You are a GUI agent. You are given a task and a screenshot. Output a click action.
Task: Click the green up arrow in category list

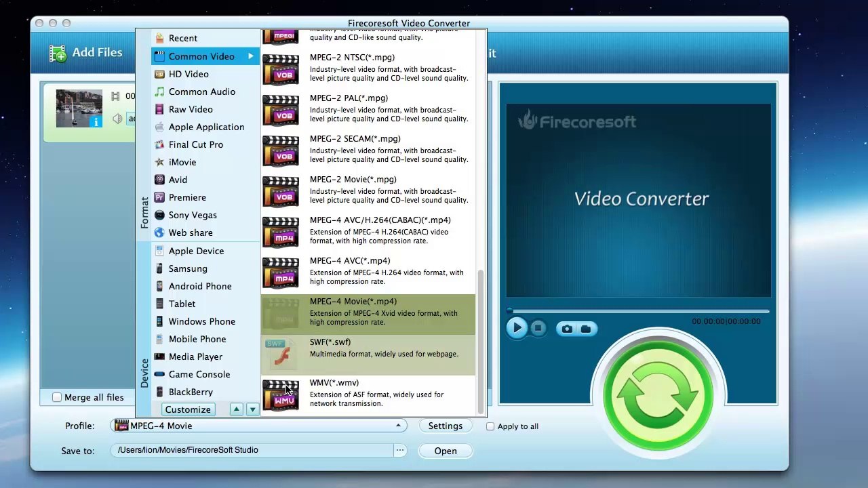236,409
